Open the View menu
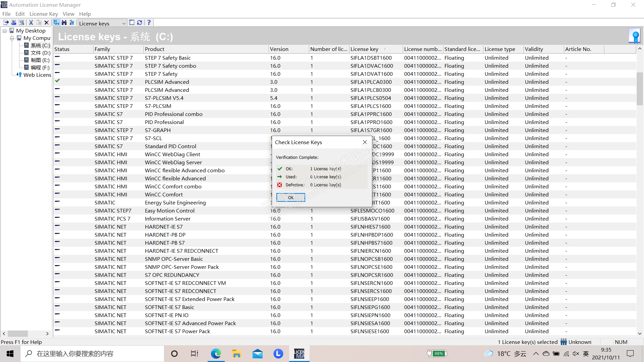The width and height of the screenshot is (644, 362). coord(68,14)
